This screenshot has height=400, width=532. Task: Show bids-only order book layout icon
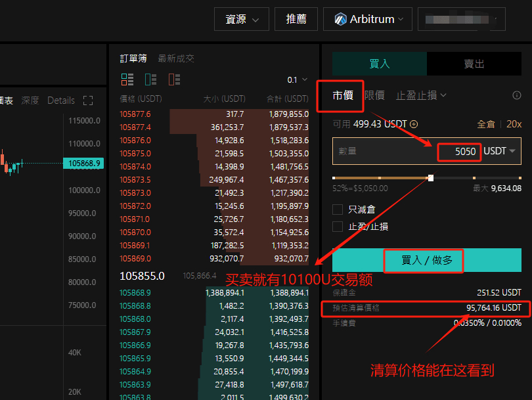pyautogui.click(x=151, y=79)
